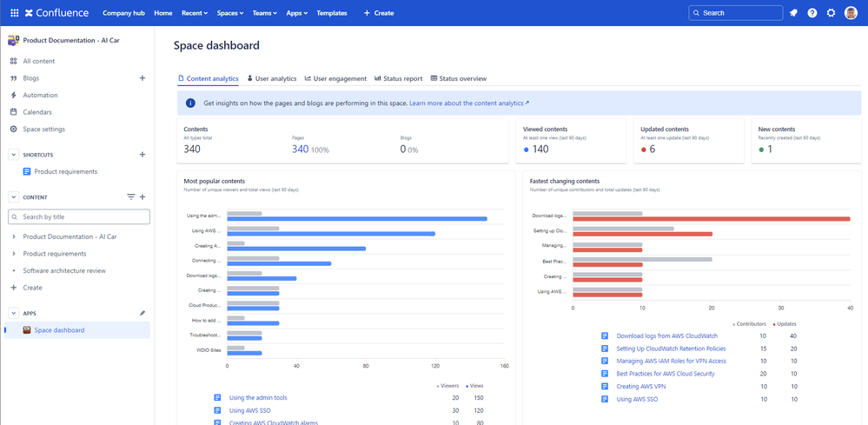Open the app switcher grid icon
Screen dimensions: 868x425
point(14,13)
